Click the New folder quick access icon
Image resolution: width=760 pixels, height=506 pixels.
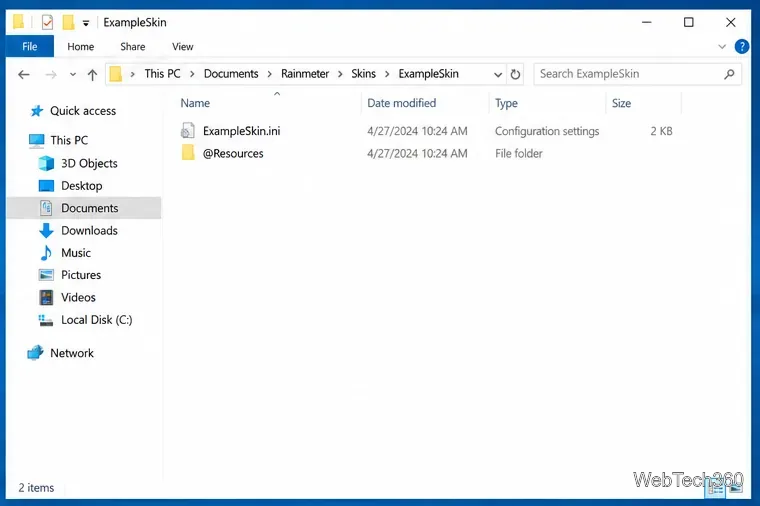tap(68, 22)
